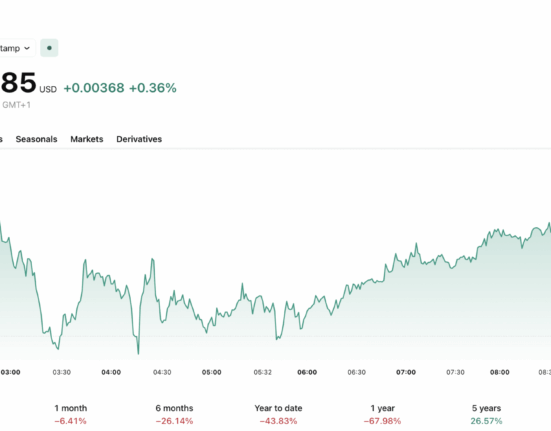Click the 07:30 time axis label
The image size is (551, 431).
click(455, 372)
